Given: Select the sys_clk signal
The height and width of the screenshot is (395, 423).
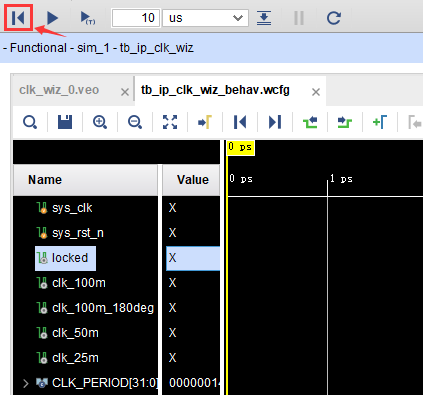Looking at the screenshot, I should [x=72, y=208].
